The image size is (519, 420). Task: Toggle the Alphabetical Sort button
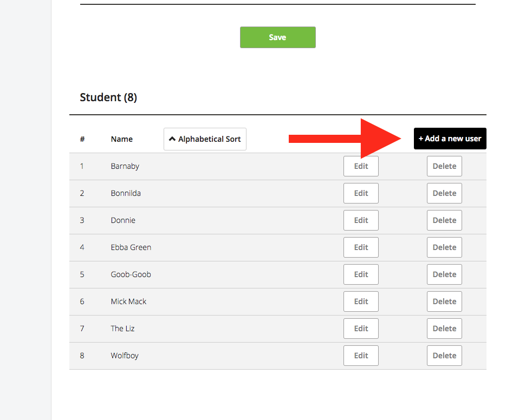click(x=205, y=139)
